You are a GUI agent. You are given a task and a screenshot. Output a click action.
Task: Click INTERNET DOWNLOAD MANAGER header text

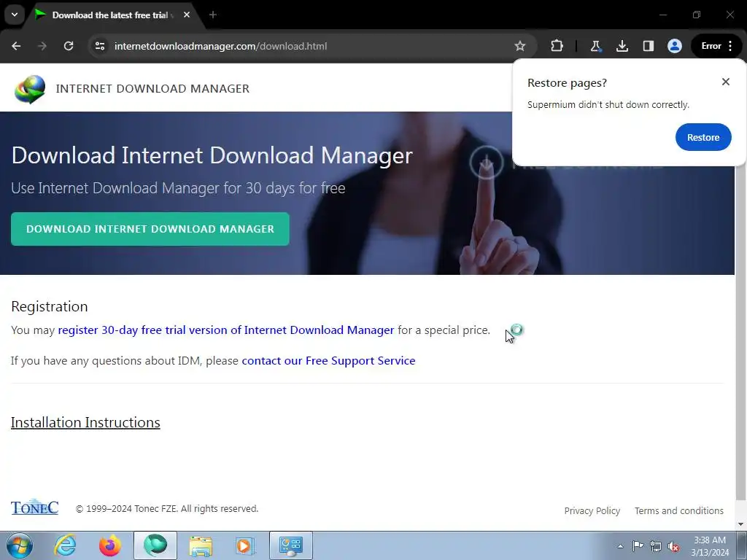click(152, 88)
